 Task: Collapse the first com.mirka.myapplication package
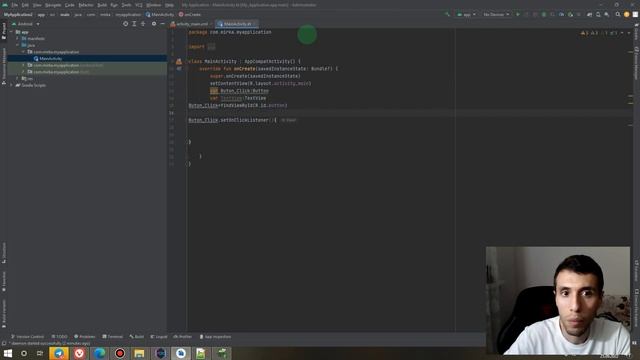point(24,52)
